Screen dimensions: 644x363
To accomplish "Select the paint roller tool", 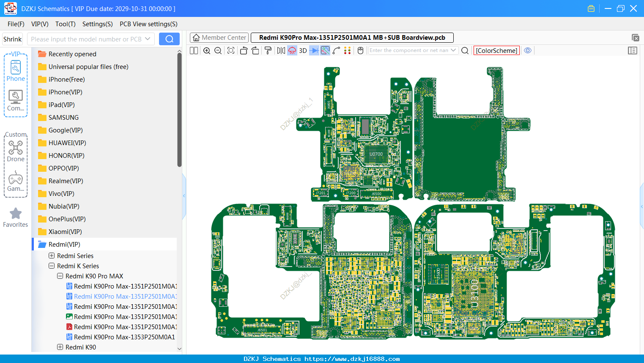I will tap(268, 50).
